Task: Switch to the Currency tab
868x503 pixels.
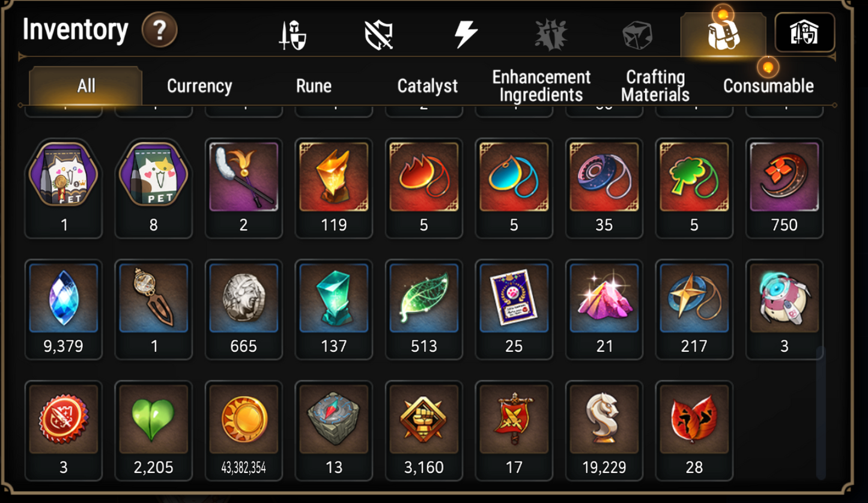Action: [x=199, y=86]
